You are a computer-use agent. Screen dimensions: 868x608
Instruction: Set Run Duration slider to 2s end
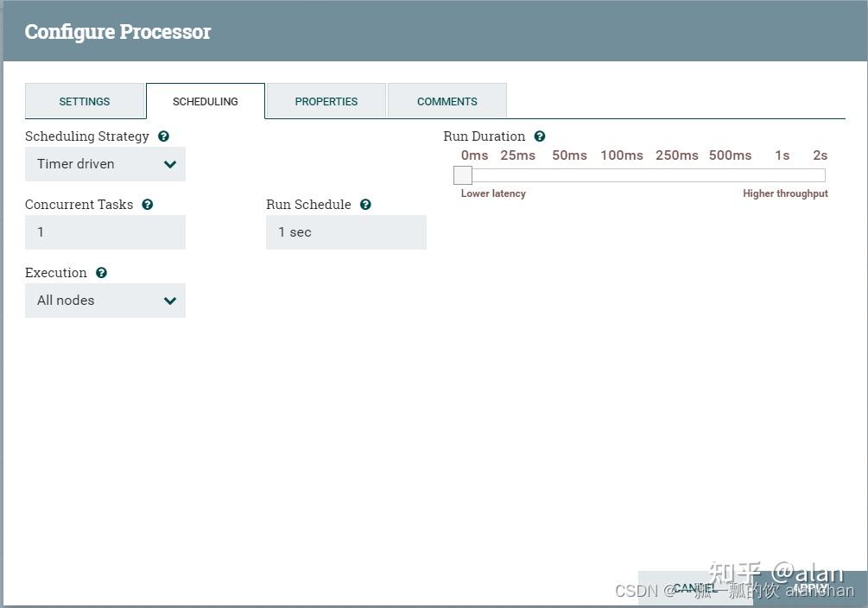pyautogui.click(x=820, y=175)
